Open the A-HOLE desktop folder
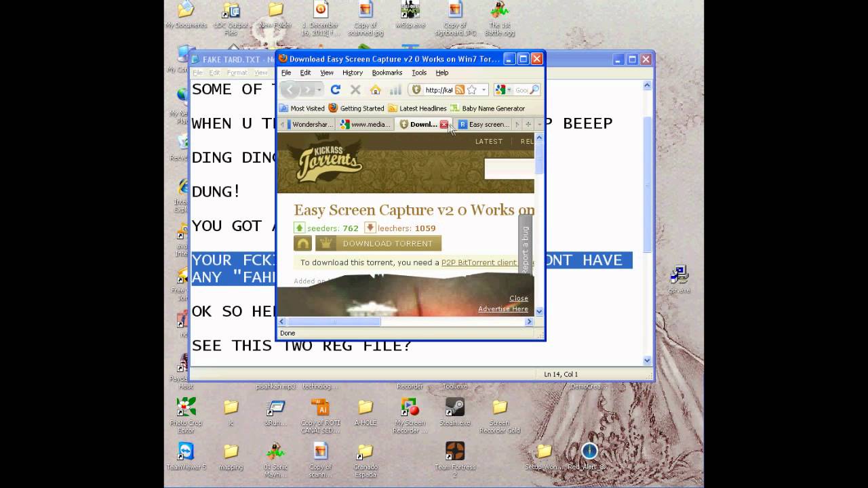 [x=366, y=412]
